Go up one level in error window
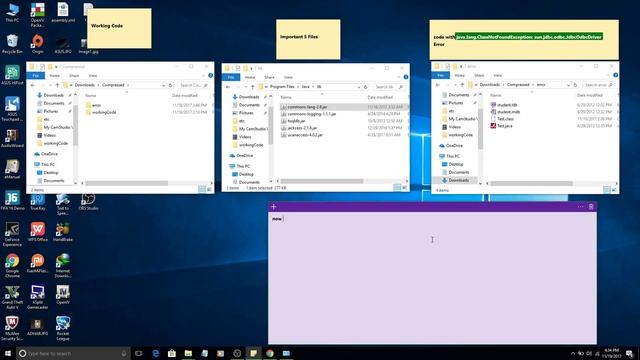The height and width of the screenshot is (360, 640). [462, 85]
